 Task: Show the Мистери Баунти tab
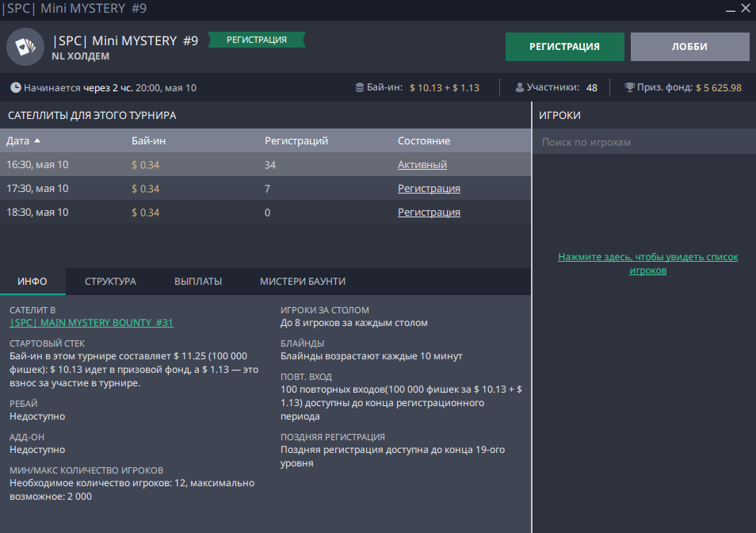point(303,282)
